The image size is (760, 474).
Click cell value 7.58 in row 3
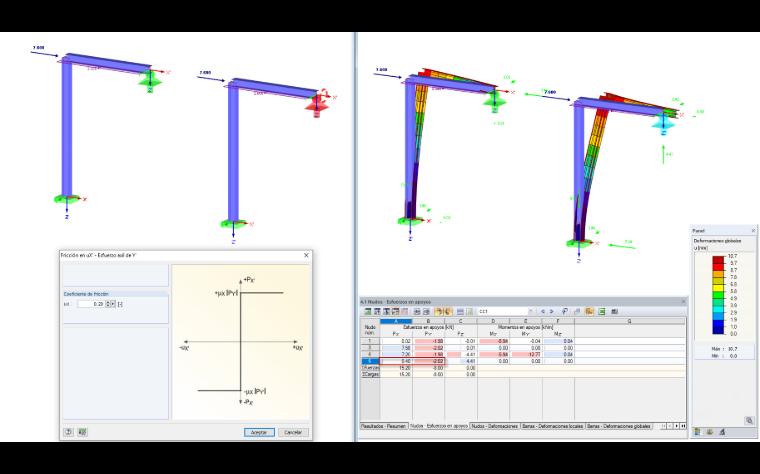(x=396, y=348)
